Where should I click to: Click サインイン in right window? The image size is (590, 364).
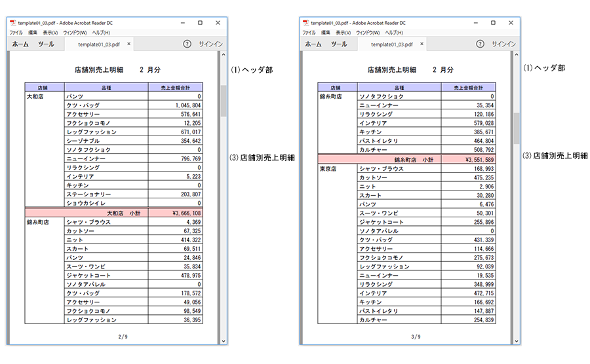504,45
